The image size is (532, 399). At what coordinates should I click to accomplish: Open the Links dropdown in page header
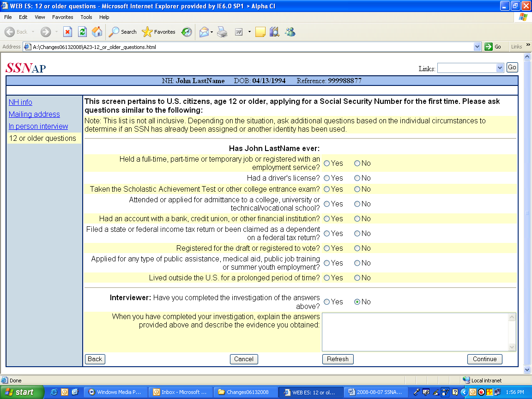click(x=499, y=68)
